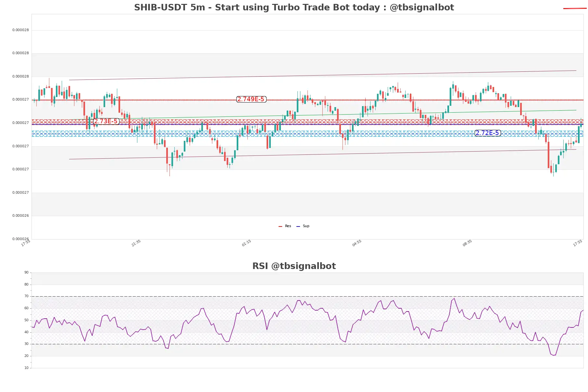
Task: Click the chart title SHIB-USDT 5m
Action: click(294, 7)
